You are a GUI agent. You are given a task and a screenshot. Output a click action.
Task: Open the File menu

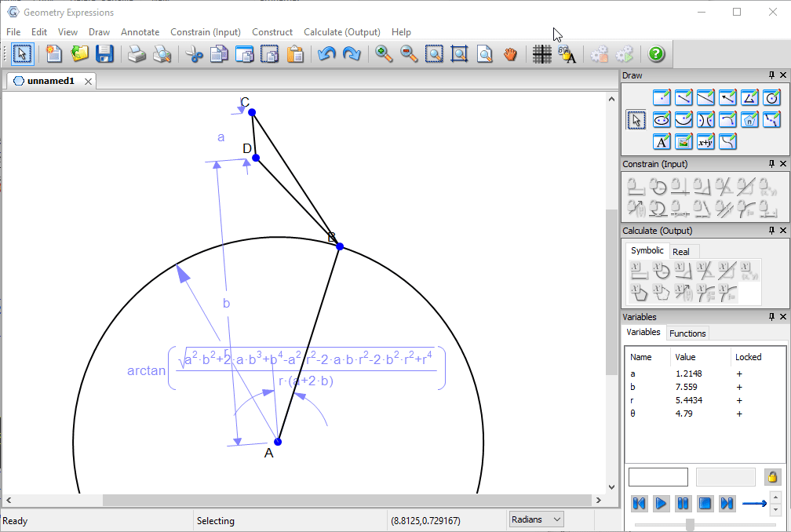tap(13, 31)
